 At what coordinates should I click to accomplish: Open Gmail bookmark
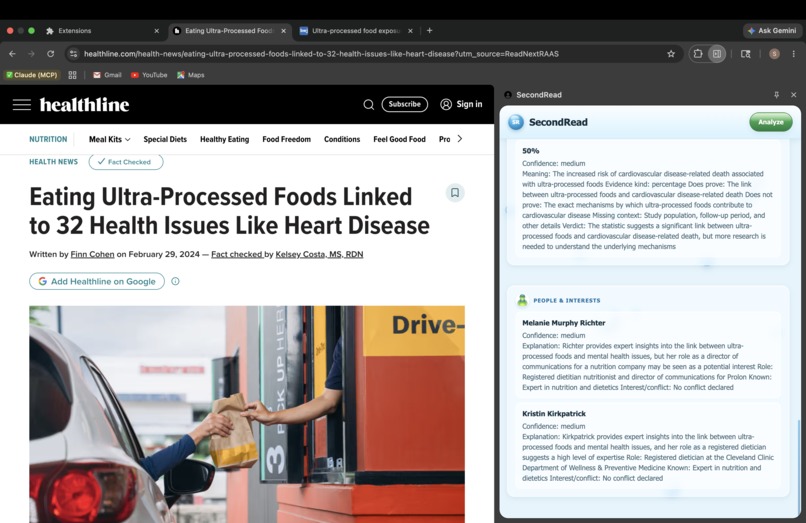coord(107,75)
